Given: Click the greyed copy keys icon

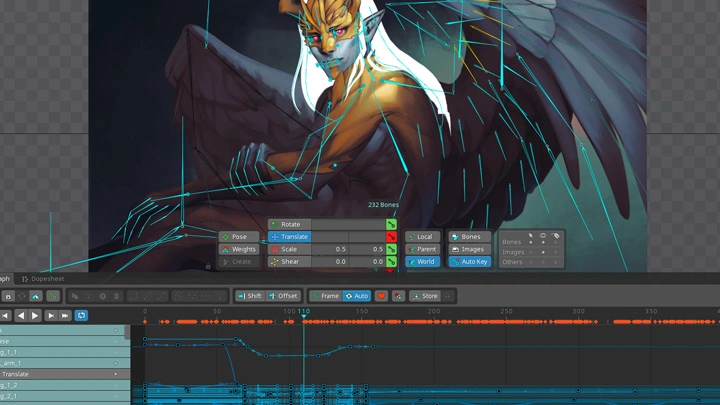Looking at the screenshot, I should click(x=75, y=296).
